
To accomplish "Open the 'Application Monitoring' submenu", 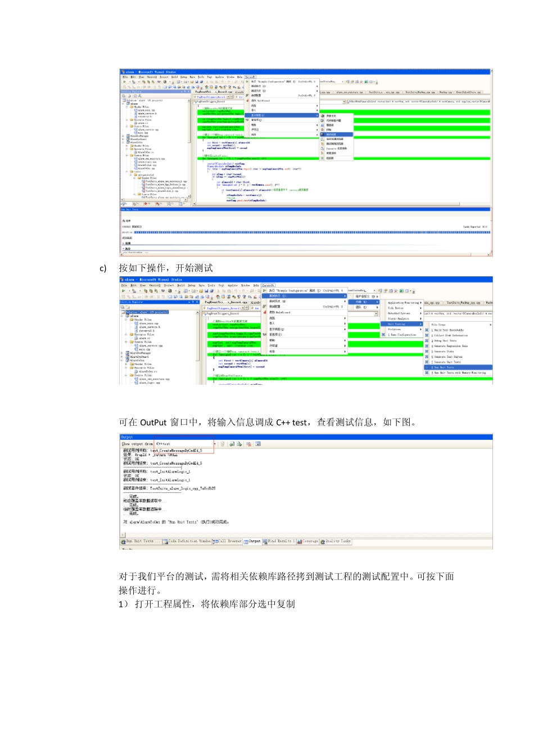I will pos(402,303).
